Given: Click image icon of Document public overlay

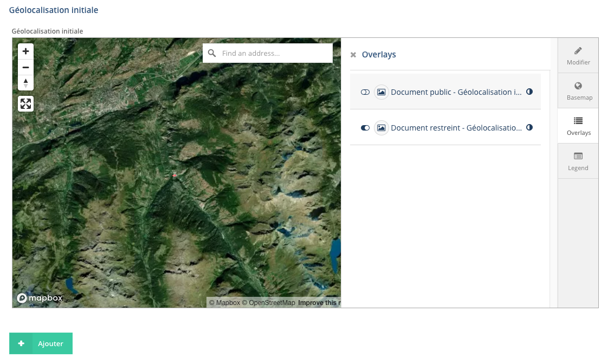Looking at the screenshot, I should [382, 92].
